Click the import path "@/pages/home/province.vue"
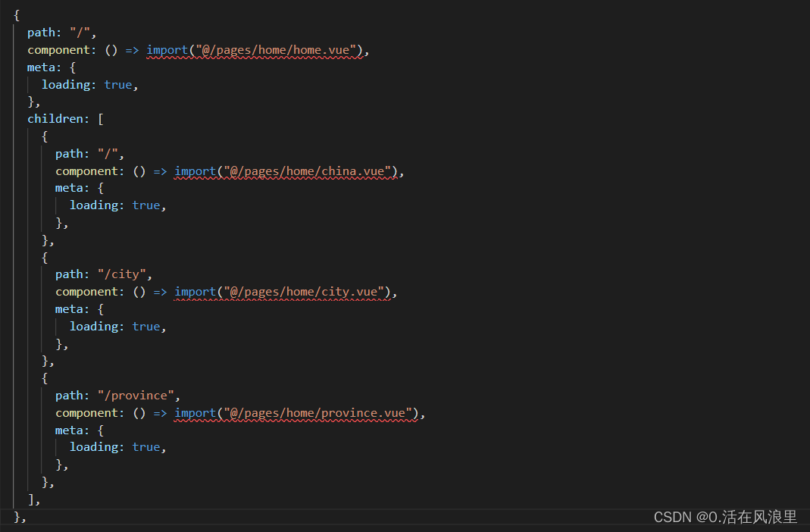Image resolution: width=810 pixels, height=532 pixels. tap(317, 413)
